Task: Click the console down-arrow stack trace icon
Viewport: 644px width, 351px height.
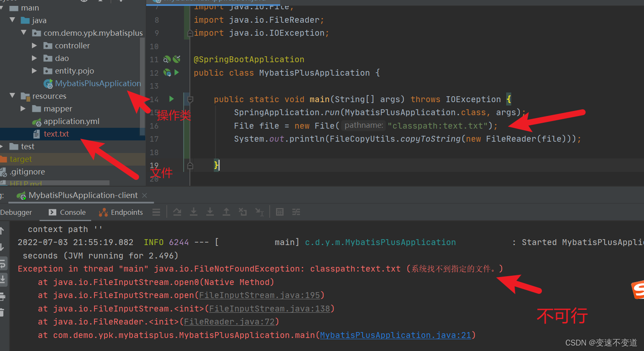Action: click(2, 247)
